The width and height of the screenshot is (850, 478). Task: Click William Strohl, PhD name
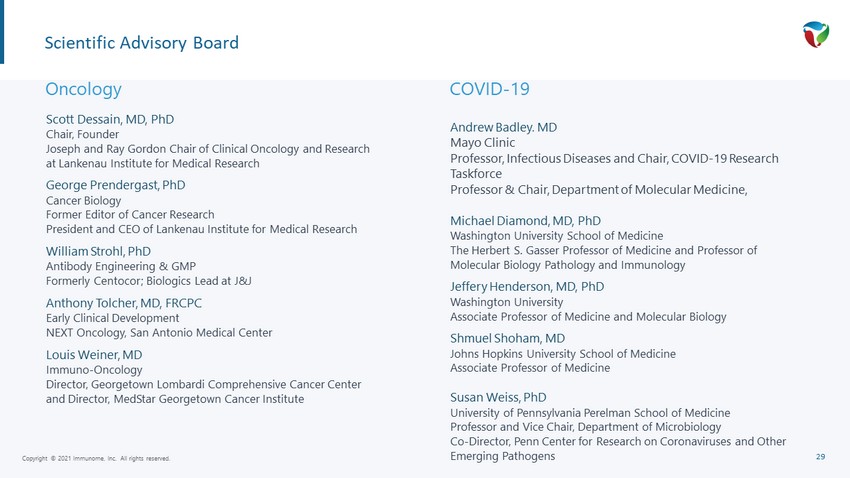click(x=98, y=251)
